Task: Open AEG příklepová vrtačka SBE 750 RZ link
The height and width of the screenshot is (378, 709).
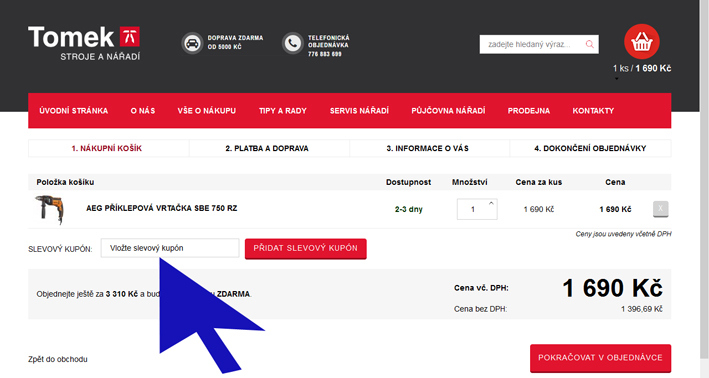Action: click(x=161, y=208)
